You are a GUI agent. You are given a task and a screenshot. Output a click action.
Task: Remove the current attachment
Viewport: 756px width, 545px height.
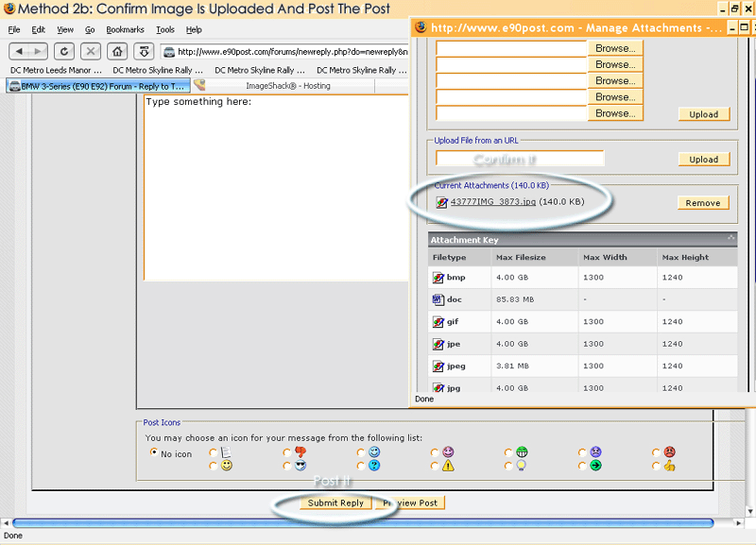click(x=703, y=203)
